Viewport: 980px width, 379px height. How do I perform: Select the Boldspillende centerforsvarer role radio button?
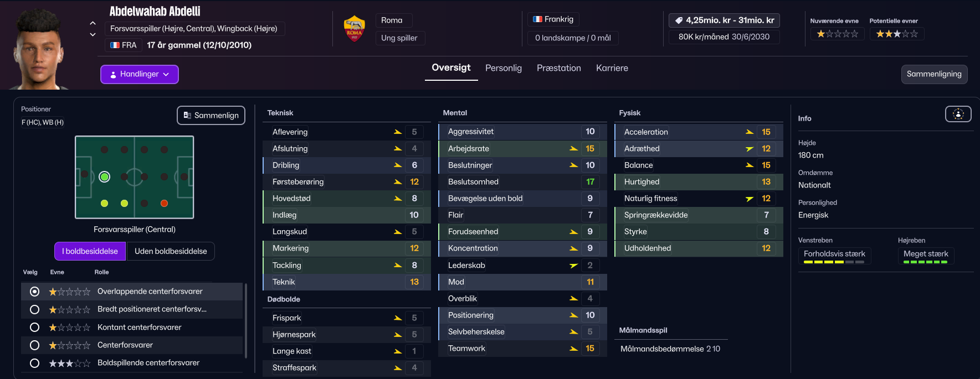point(34,363)
